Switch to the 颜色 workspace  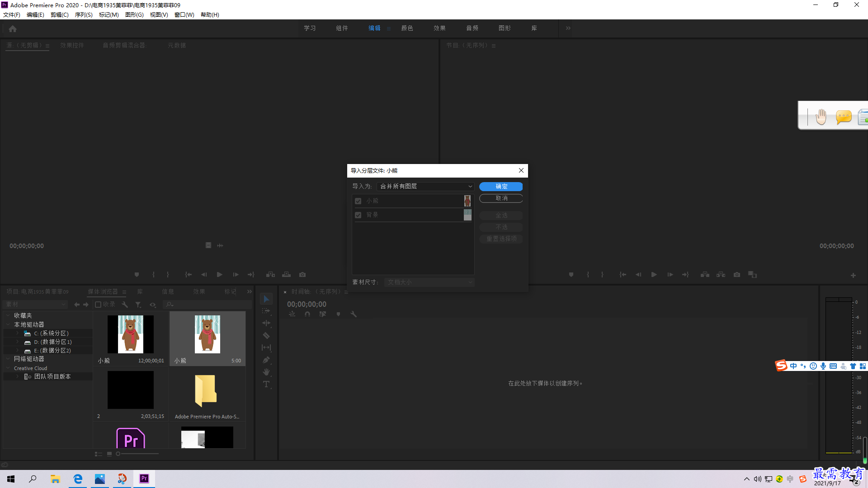pos(407,28)
